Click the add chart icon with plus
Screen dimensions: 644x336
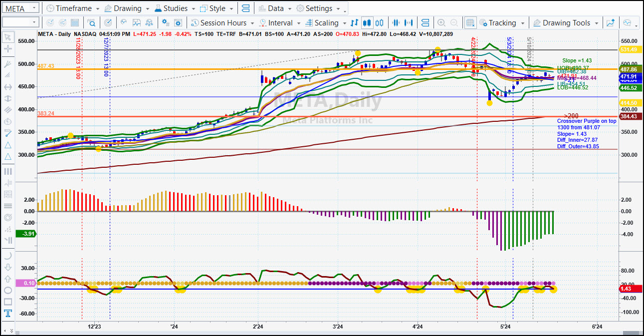click(x=610, y=22)
